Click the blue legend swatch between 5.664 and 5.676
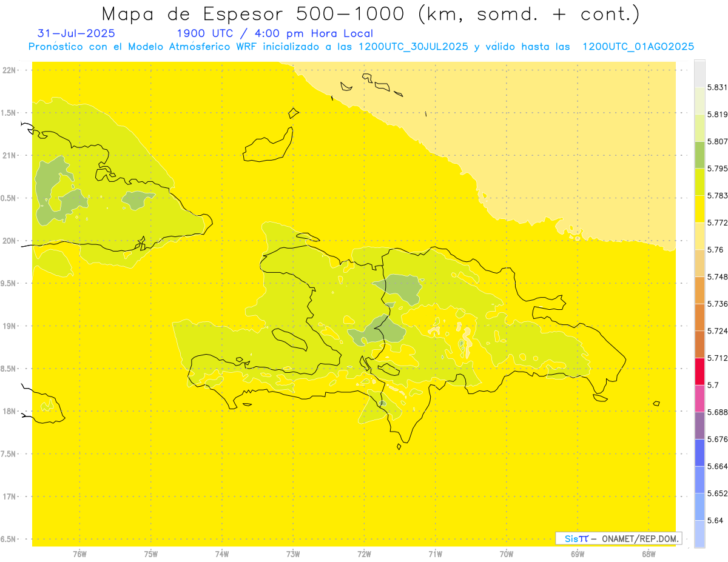Viewport: 728px width, 562px height. pyautogui.click(x=699, y=453)
